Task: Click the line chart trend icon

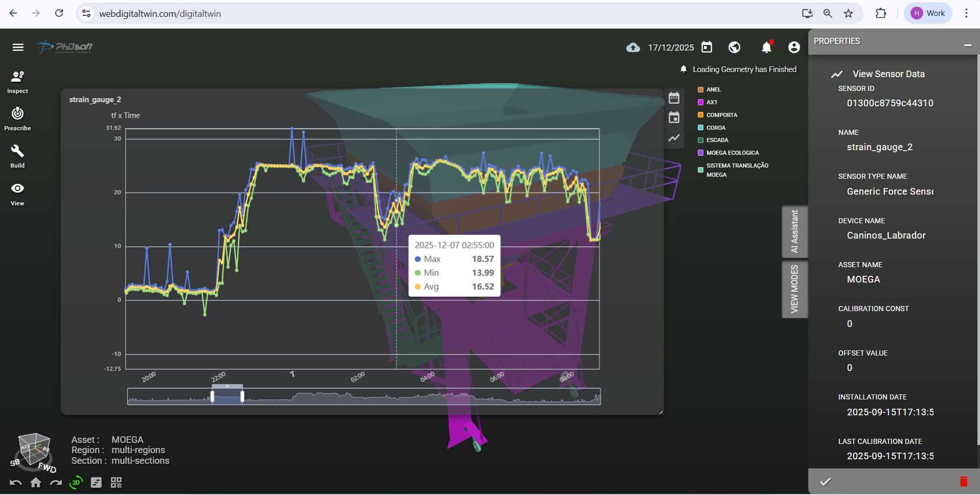Action: point(674,137)
